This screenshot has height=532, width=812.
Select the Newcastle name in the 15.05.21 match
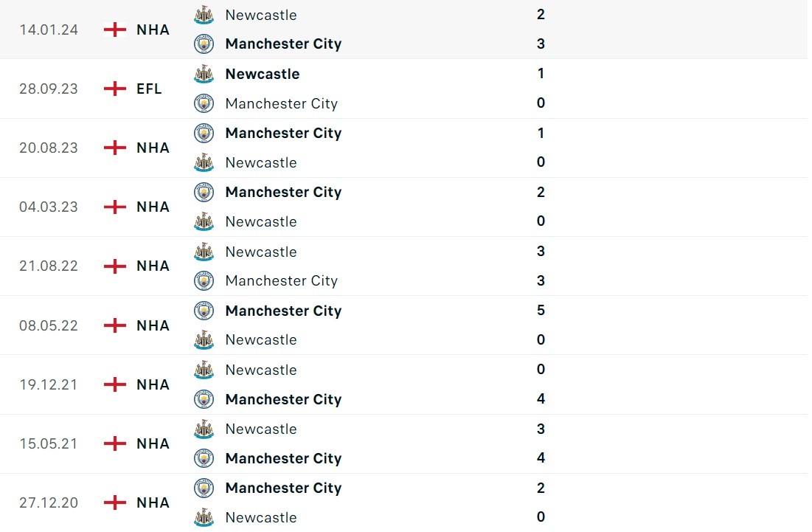point(261,429)
